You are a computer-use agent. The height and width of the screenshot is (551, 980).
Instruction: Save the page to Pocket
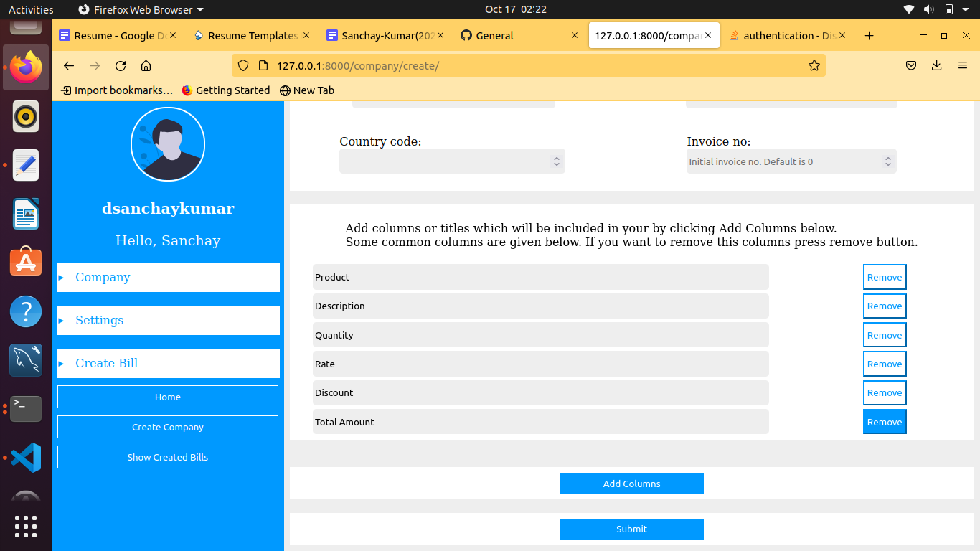point(911,65)
